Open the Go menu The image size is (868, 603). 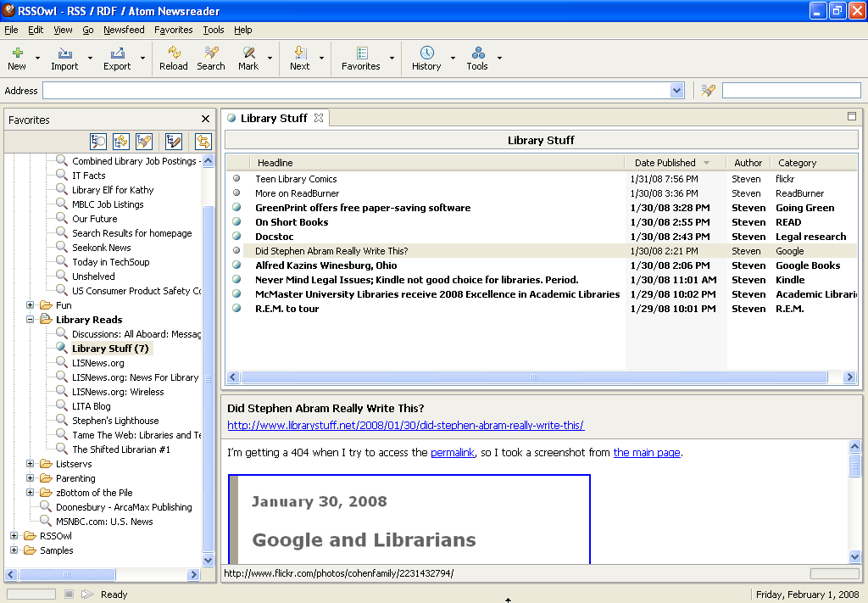point(88,30)
